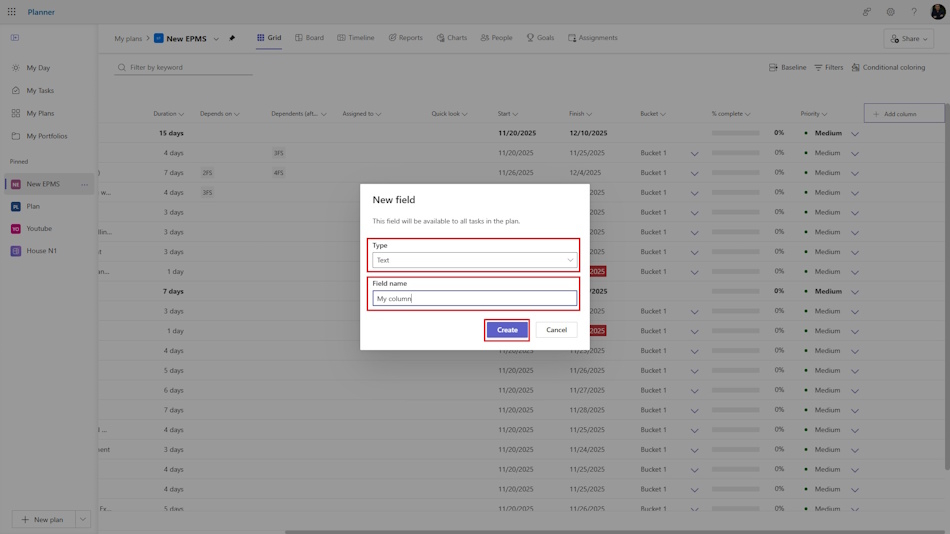Open the app launcher waffle icon
950x534 pixels.
pos(12,12)
